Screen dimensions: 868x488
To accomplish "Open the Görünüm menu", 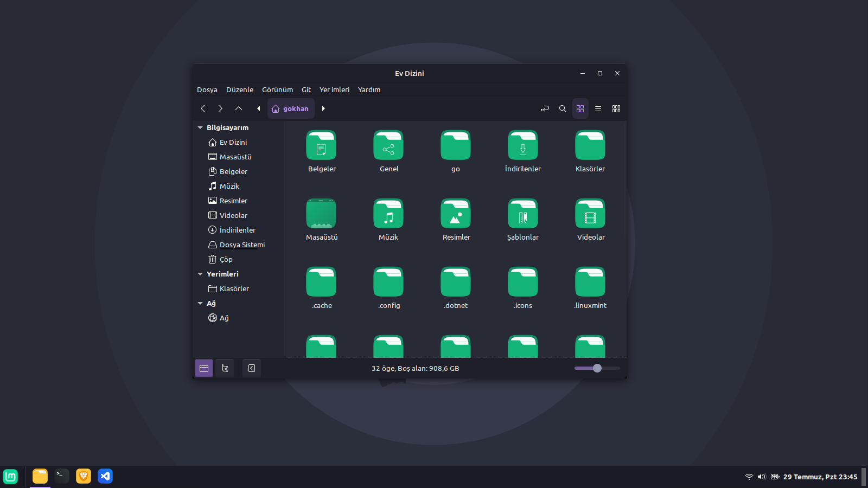I will coord(277,89).
